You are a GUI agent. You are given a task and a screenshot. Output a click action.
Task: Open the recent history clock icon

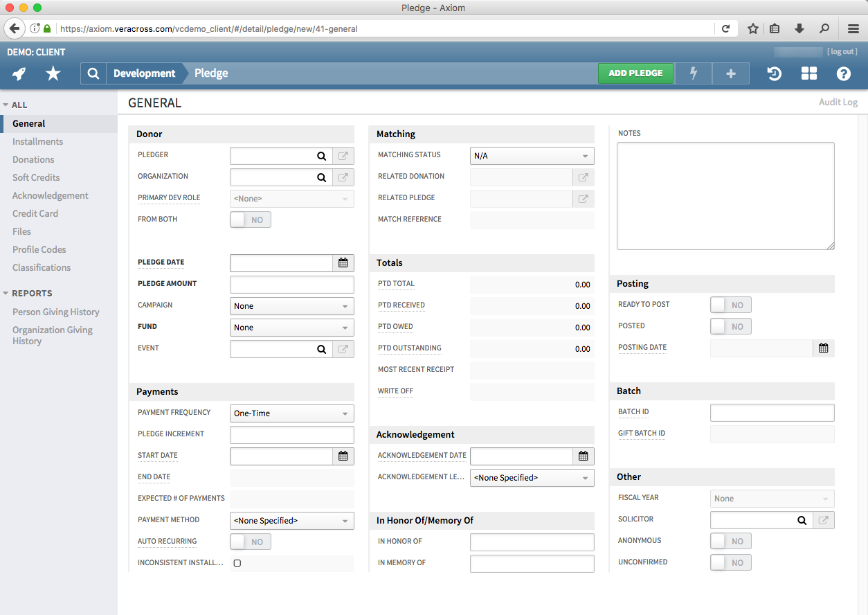[775, 73]
